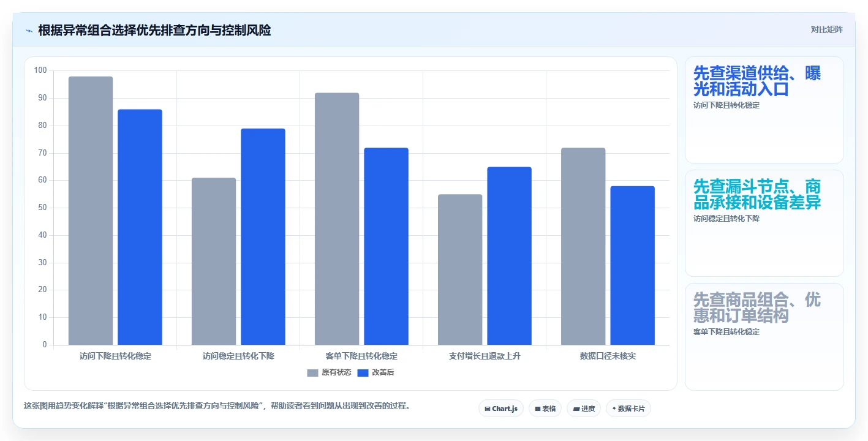
Task: Select the 进度 tag
Action: [584, 409]
